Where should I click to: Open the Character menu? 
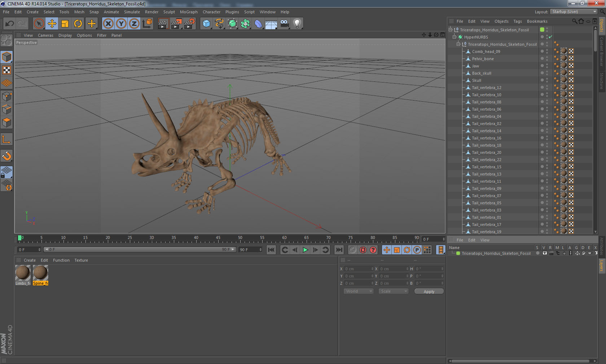coord(211,12)
